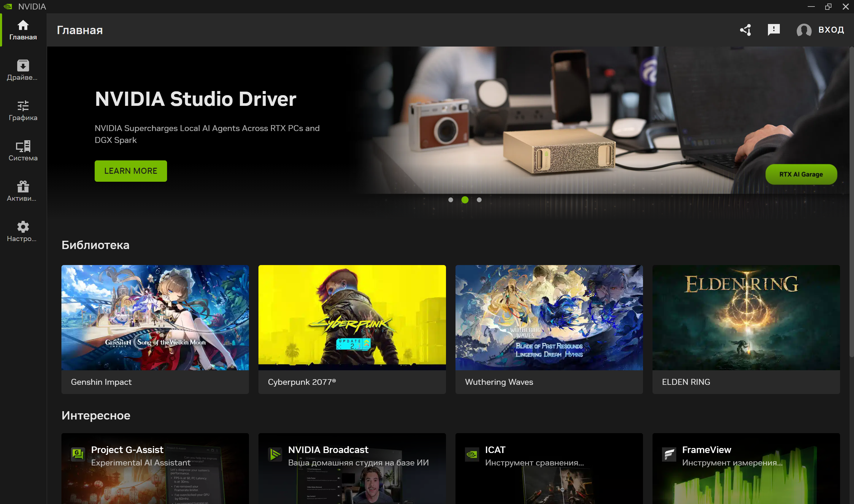The image size is (854, 504).
Task: Open the Главная home sidebar tab
Action: [x=23, y=30]
